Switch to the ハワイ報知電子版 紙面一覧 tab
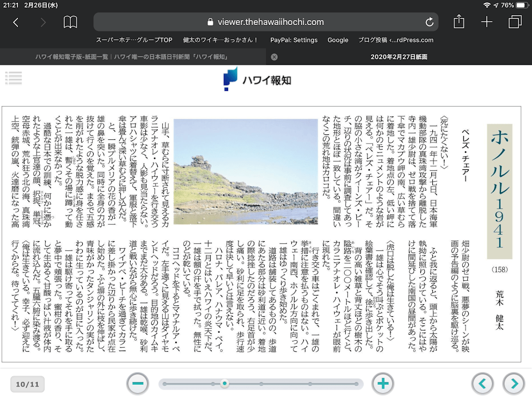 [x=132, y=57]
